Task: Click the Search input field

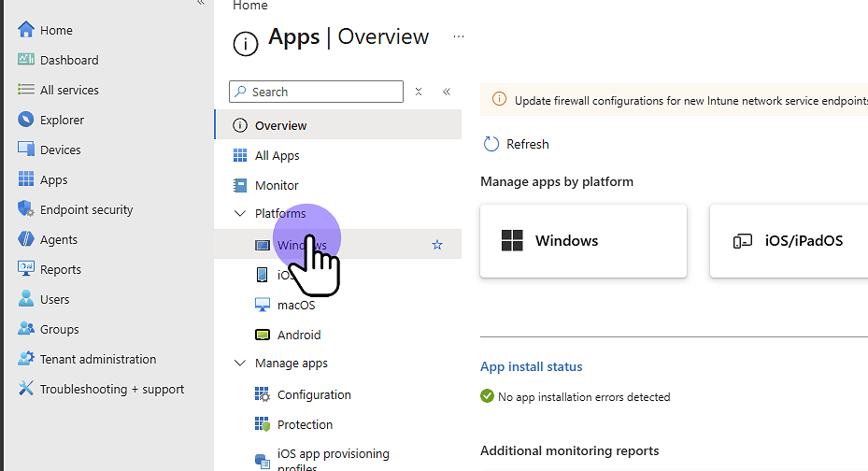Action: (x=316, y=92)
